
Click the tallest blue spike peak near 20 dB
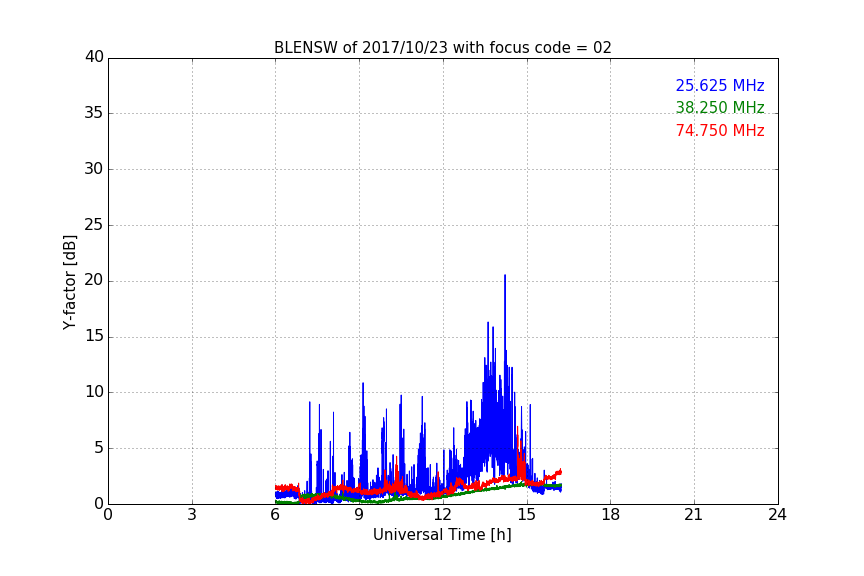[505, 276]
